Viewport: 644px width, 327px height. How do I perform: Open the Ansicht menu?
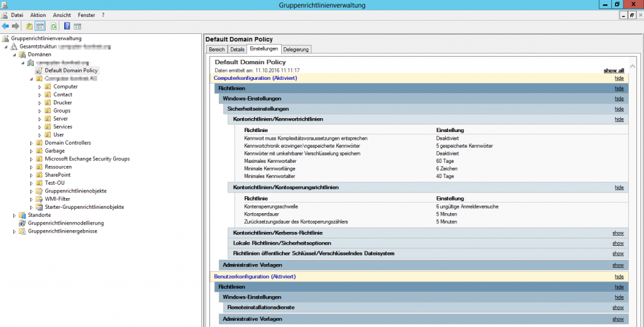click(x=62, y=15)
